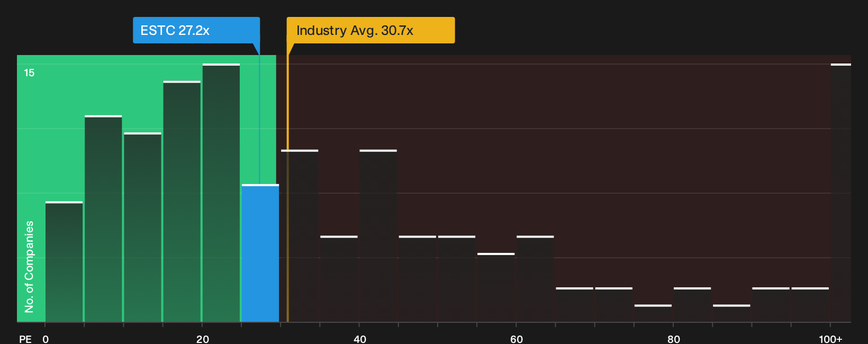868x344 pixels.
Task: Select the dark bar at PE 35-40
Action: [x=339, y=279]
